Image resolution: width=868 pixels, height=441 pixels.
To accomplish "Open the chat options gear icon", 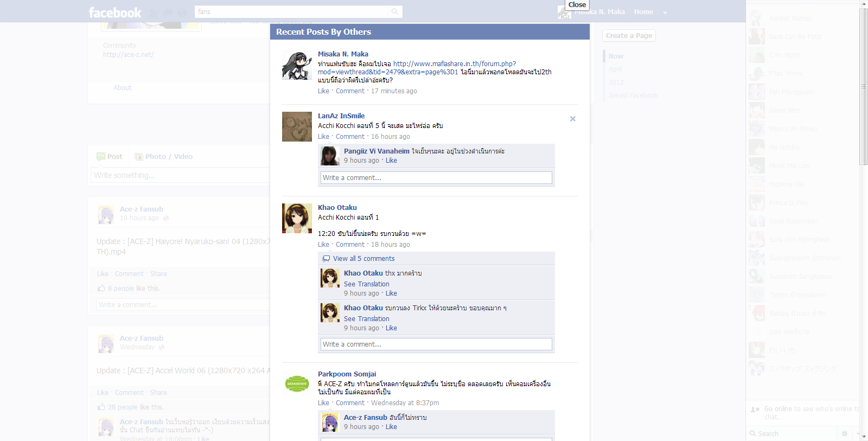I will (x=844, y=433).
